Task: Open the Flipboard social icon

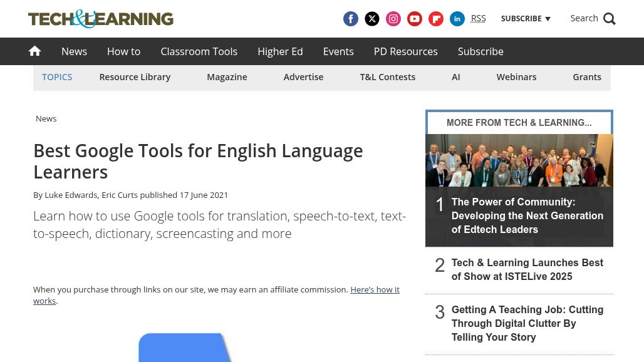Action: [436, 19]
